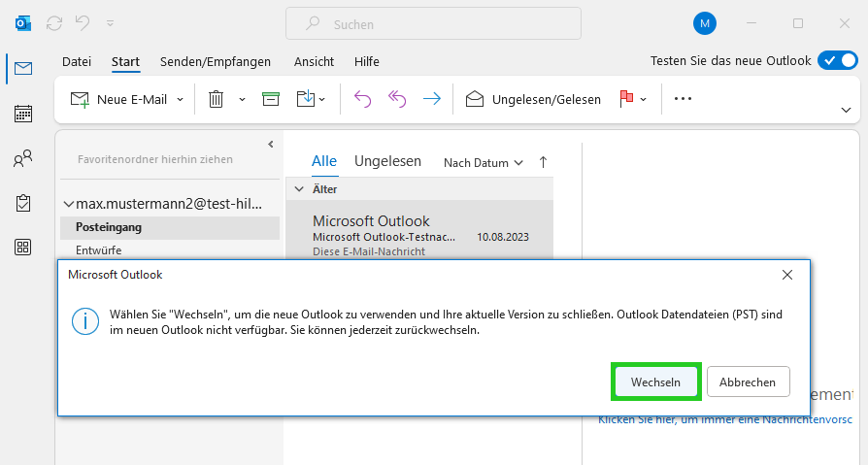Reverse sort order with up arrow
The image size is (868, 465).
(x=543, y=162)
